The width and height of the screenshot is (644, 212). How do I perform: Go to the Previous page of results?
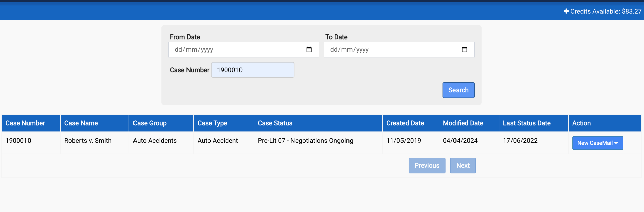click(427, 166)
